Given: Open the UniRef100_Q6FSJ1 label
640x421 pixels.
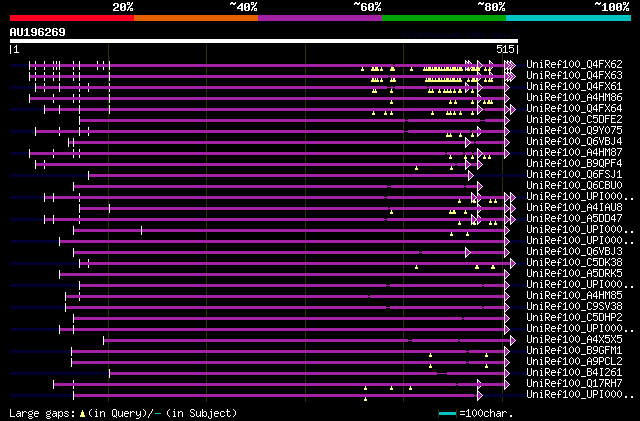Looking at the screenshot, I should pos(574,175).
